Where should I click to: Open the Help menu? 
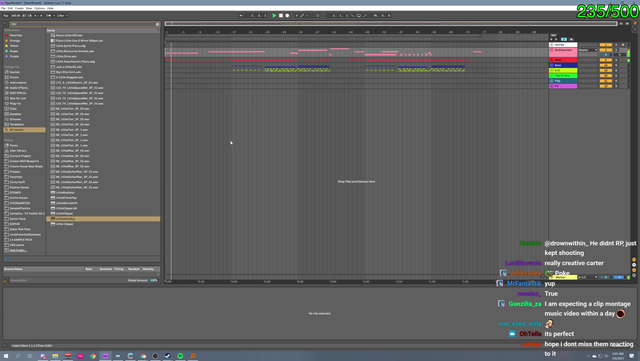(50, 8)
